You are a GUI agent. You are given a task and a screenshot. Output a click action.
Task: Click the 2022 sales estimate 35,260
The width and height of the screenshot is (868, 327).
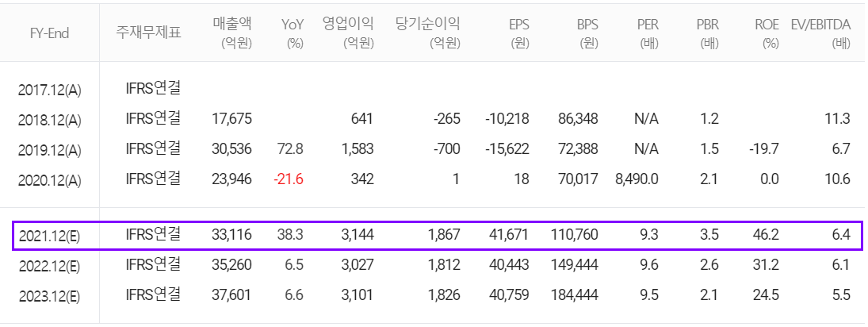click(x=232, y=265)
